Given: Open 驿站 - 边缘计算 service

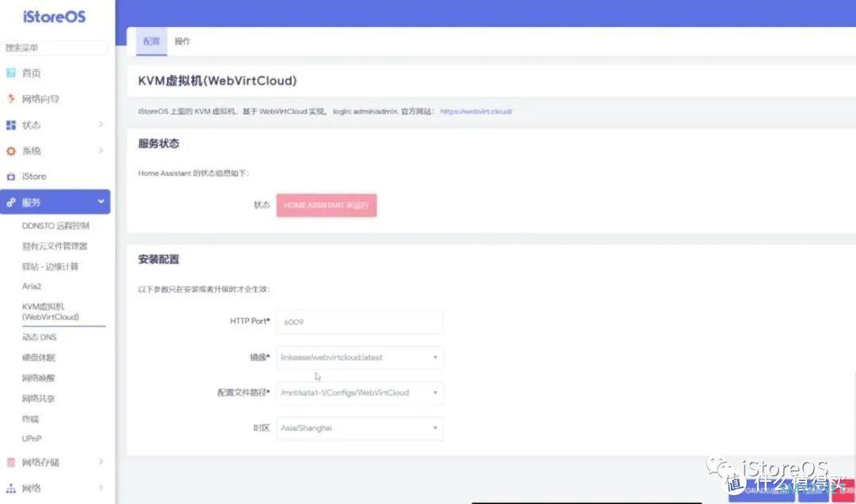Looking at the screenshot, I should coord(50,266).
